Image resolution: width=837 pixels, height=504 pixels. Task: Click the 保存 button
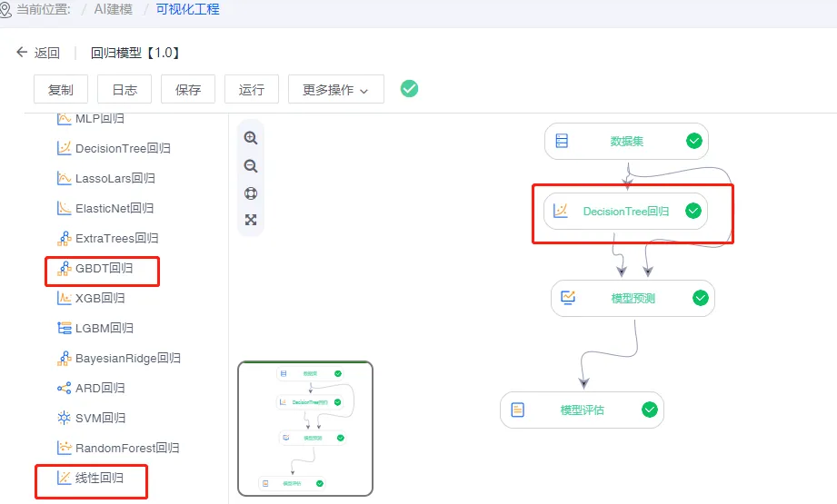[188, 90]
